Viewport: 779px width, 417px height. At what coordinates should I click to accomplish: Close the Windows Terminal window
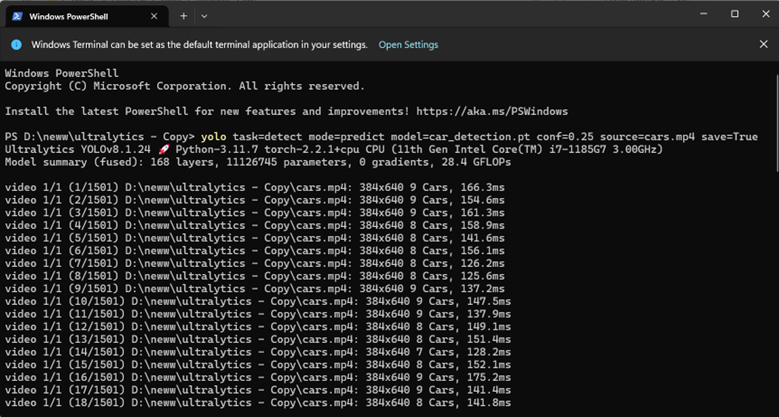pyautogui.click(x=766, y=14)
